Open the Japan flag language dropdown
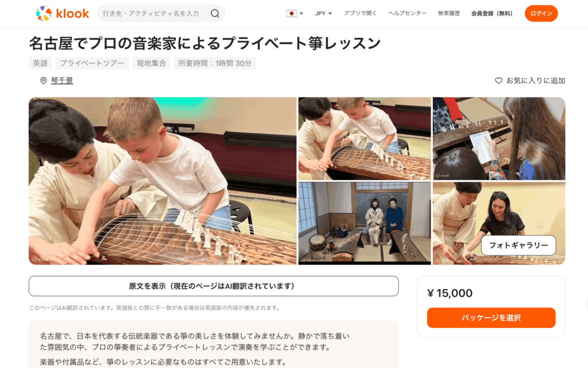 295,13
